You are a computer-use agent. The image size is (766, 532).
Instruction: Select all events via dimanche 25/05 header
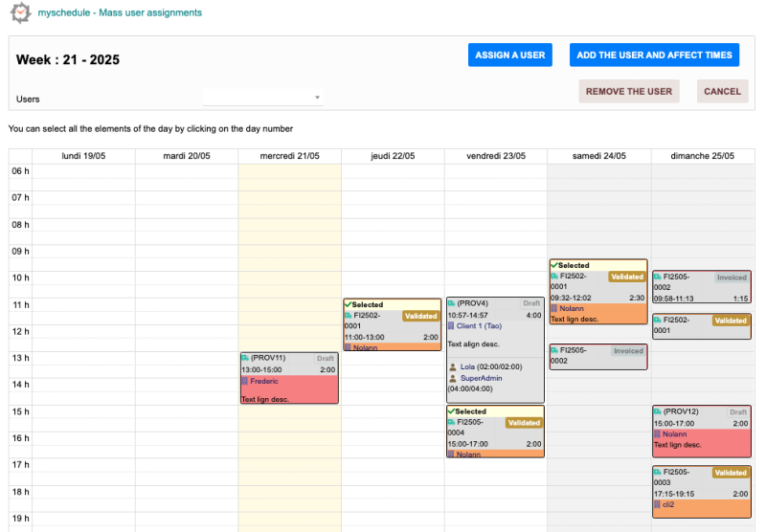pyautogui.click(x=702, y=156)
